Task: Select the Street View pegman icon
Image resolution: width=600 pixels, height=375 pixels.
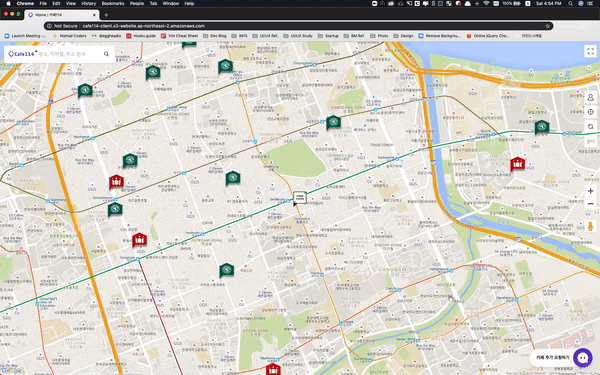Action: 590,226
